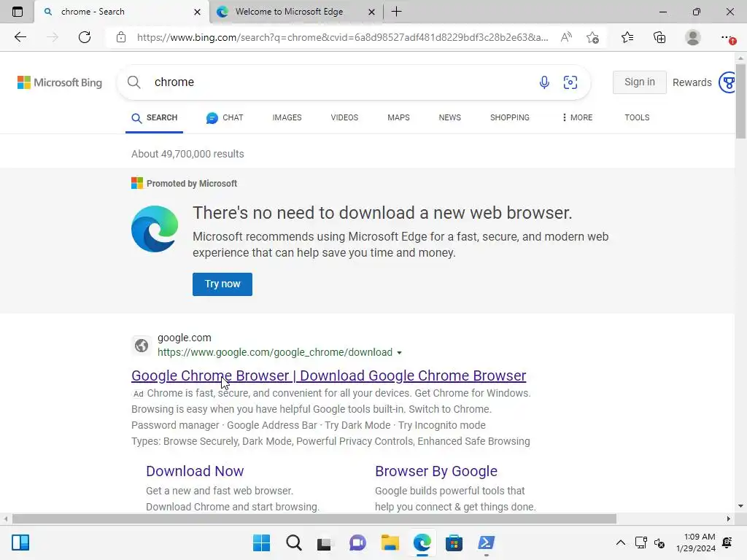The image size is (747, 560).
Task: Switch to Welcome to Microsoft Edge tab
Action: pos(289,12)
